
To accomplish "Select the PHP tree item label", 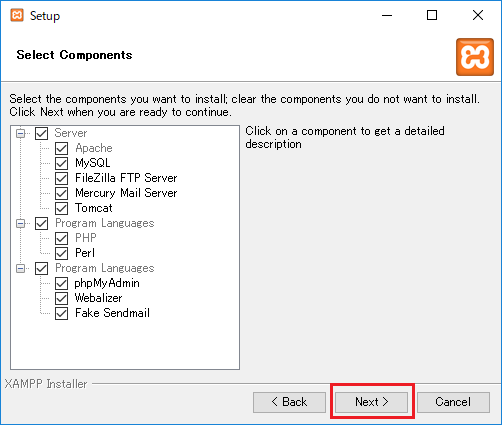I will tap(86, 238).
